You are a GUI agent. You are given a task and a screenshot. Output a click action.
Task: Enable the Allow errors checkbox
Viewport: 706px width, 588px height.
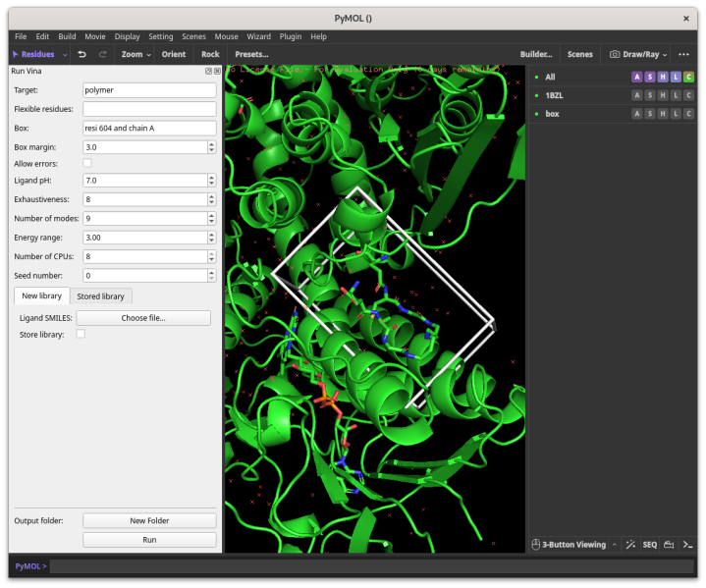87,163
